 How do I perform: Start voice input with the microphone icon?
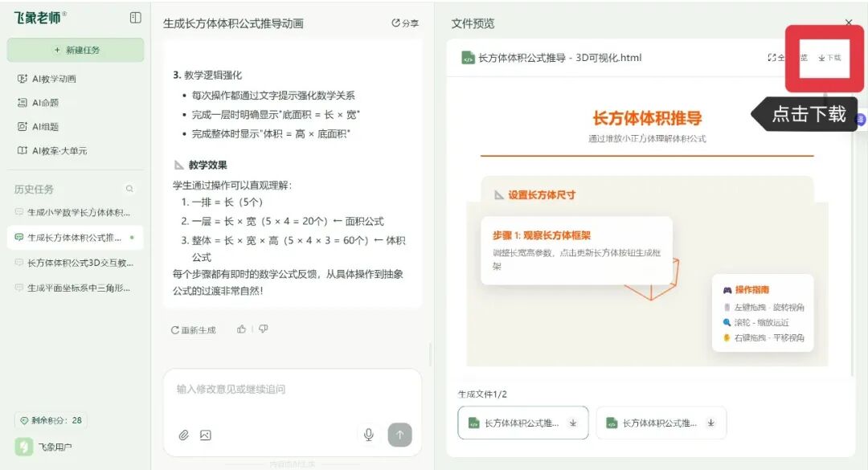pos(369,435)
